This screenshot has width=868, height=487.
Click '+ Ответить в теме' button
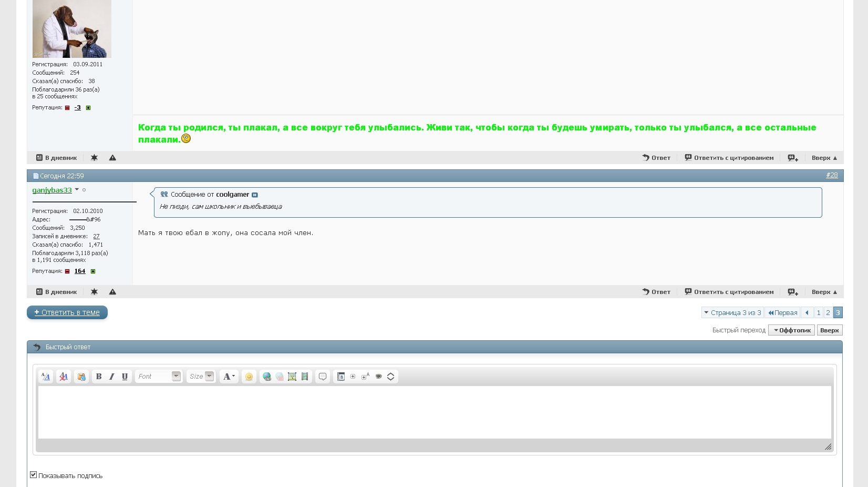point(67,312)
